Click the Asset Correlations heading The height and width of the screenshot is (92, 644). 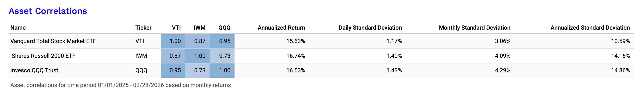48,11
